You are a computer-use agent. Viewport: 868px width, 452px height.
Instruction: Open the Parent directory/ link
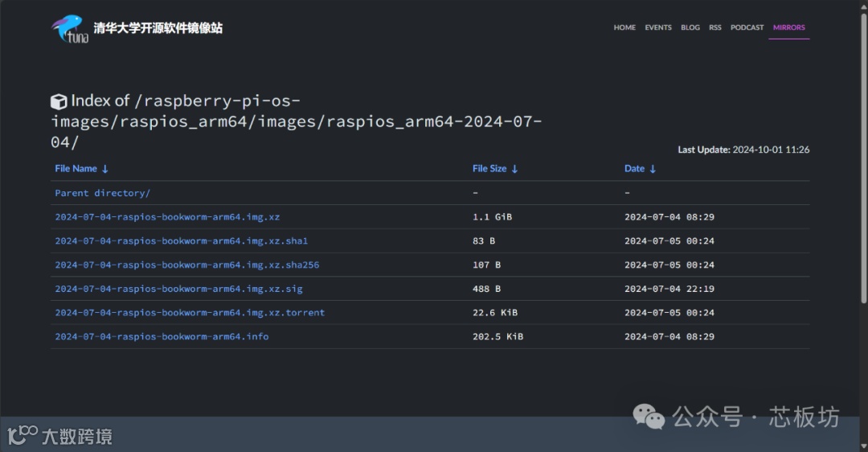102,193
